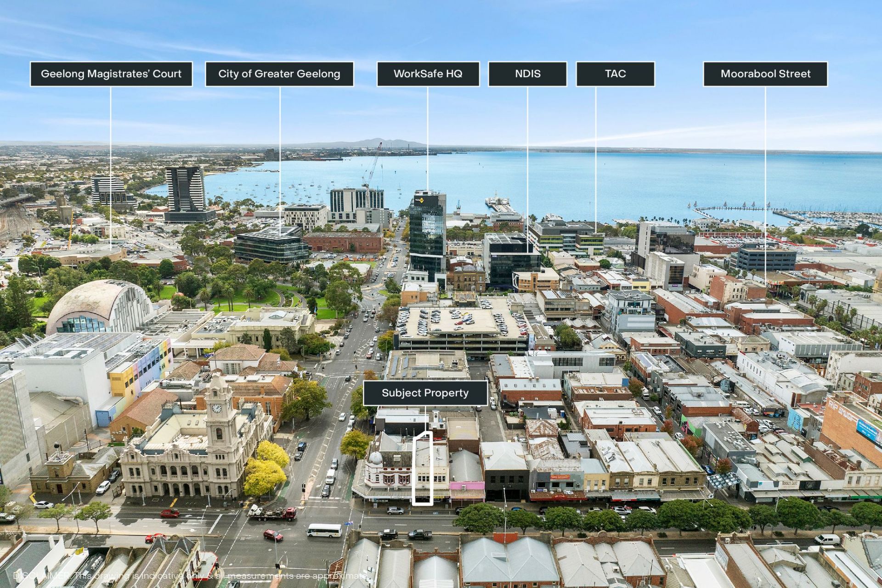Click the red car in the intersection
The width and height of the screenshot is (882, 588).
273,535
